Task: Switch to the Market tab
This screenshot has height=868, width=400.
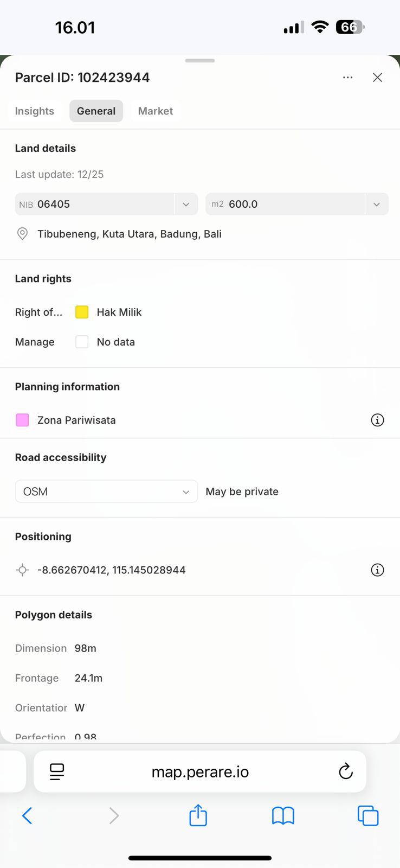Action: [x=156, y=111]
